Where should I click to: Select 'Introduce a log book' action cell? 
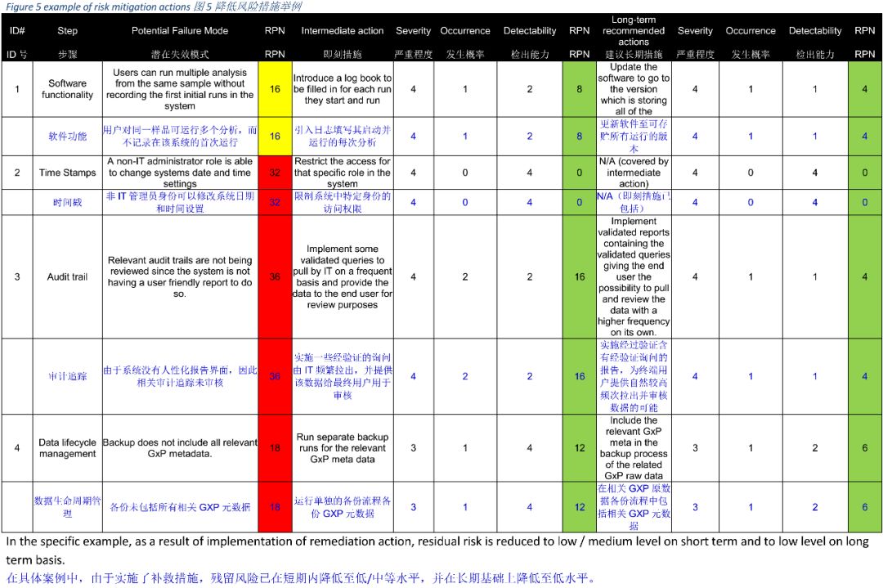tap(343, 89)
